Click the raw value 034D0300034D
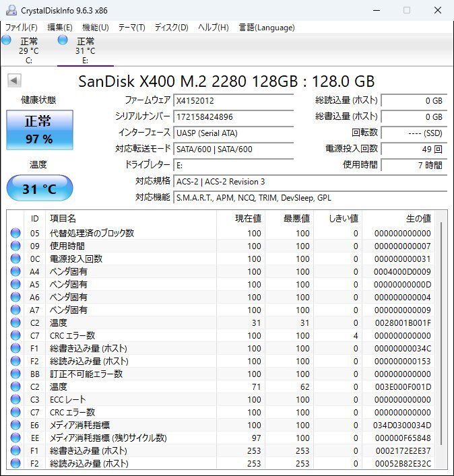 click(402, 425)
